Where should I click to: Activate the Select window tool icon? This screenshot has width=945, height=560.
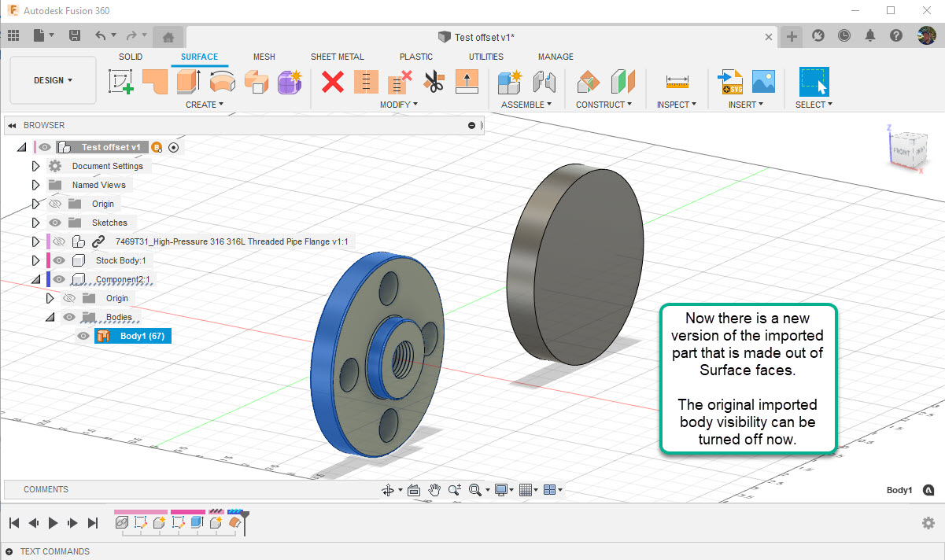[x=814, y=81]
